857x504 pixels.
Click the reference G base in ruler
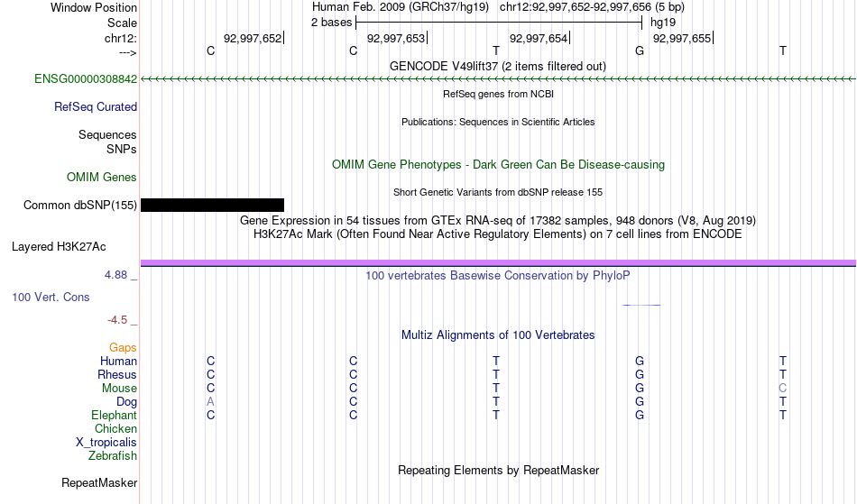(x=640, y=50)
